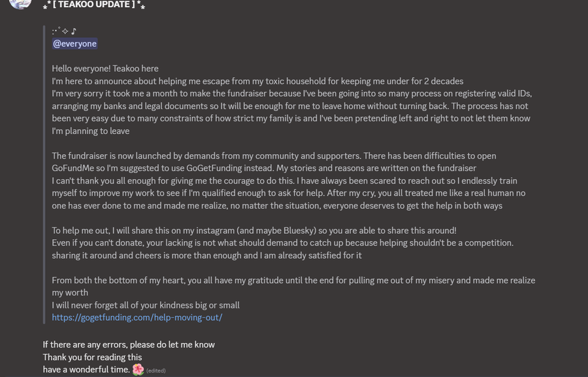The height and width of the screenshot is (377, 588).
Task: Click the line mentioning "GoGetFunding instead"
Action: click(264, 168)
